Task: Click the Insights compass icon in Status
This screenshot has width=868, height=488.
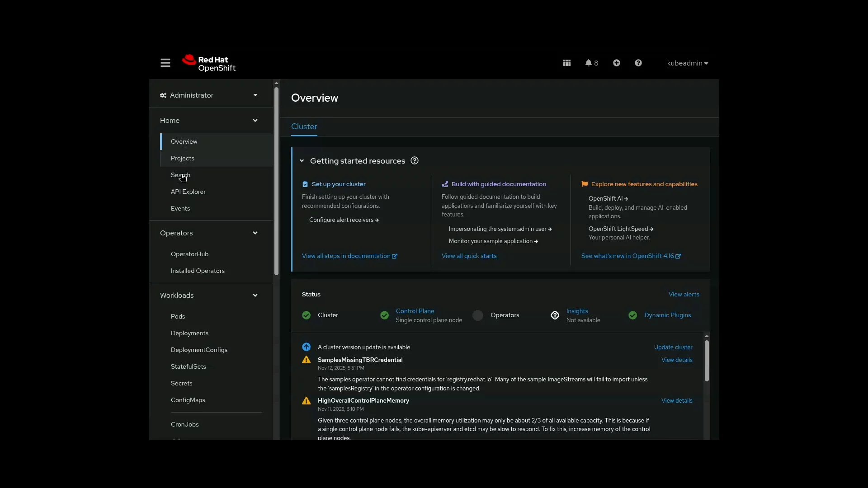Action: (x=555, y=315)
